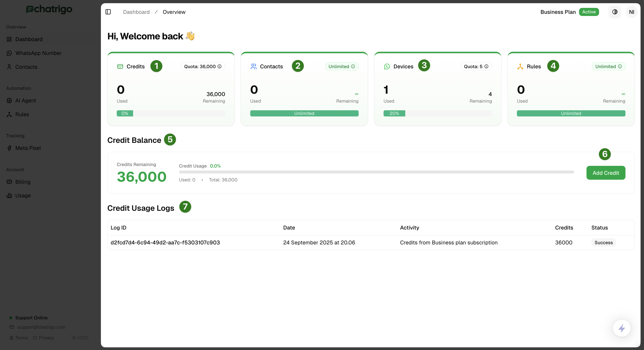644x350 pixels.
Task: Open the Privacy link in footer
Action: pyautogui.click(x=46, y=338)
